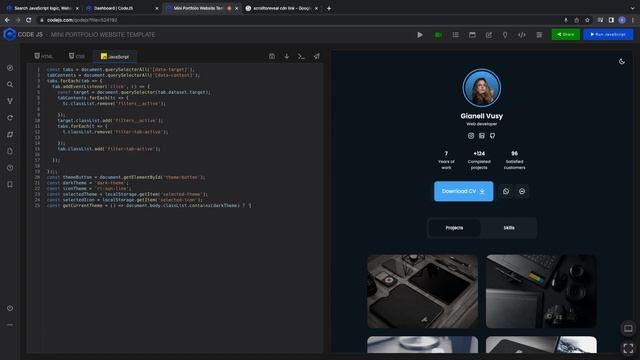Click the paper plane icon above editor
Screen dimensions: 640x360
[x=317, y=56]
